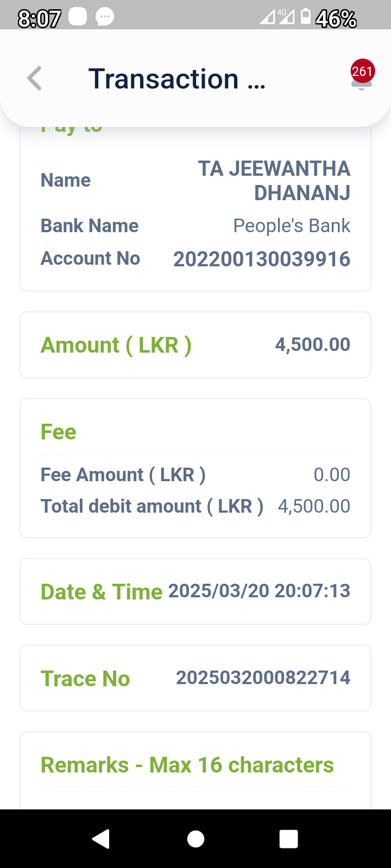Tap the Amount ( LKR ) label

116,345
